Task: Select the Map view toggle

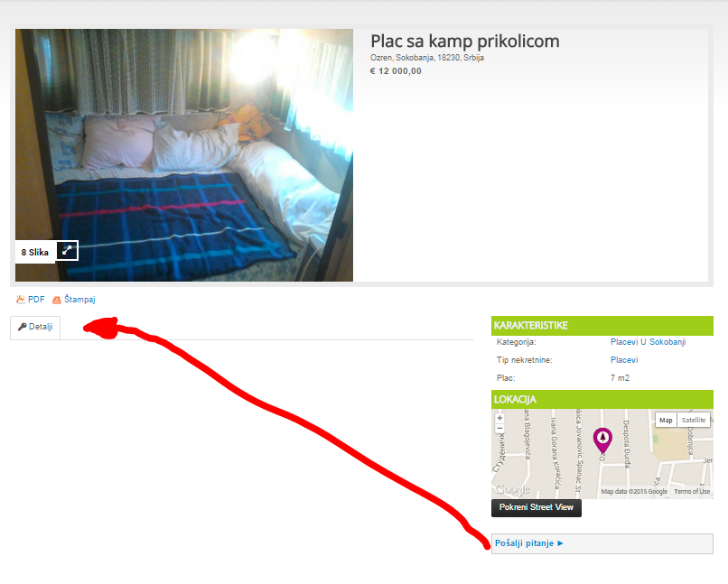Action: coord(666,420)
